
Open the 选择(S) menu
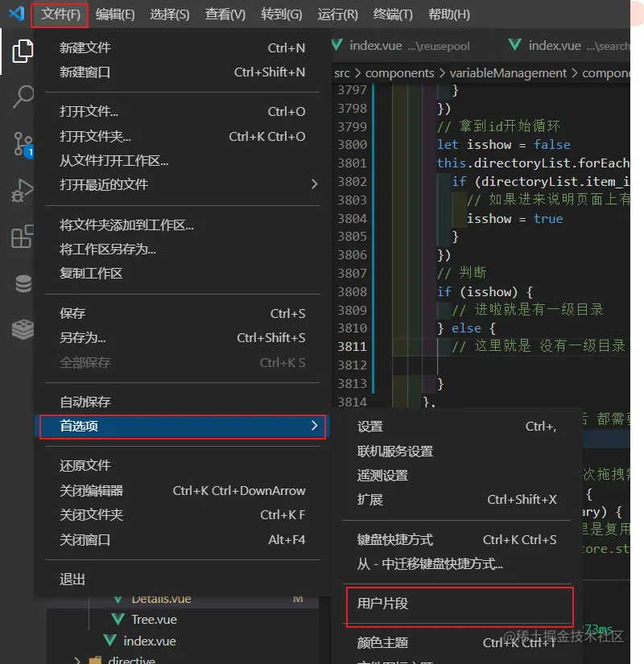pos(170,14)
